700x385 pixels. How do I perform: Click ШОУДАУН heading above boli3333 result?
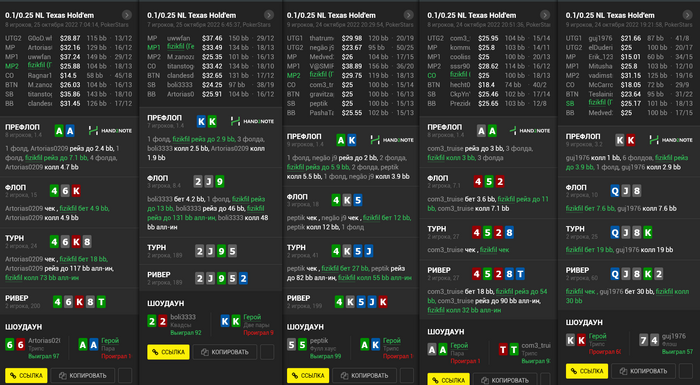tap(166, 303)
